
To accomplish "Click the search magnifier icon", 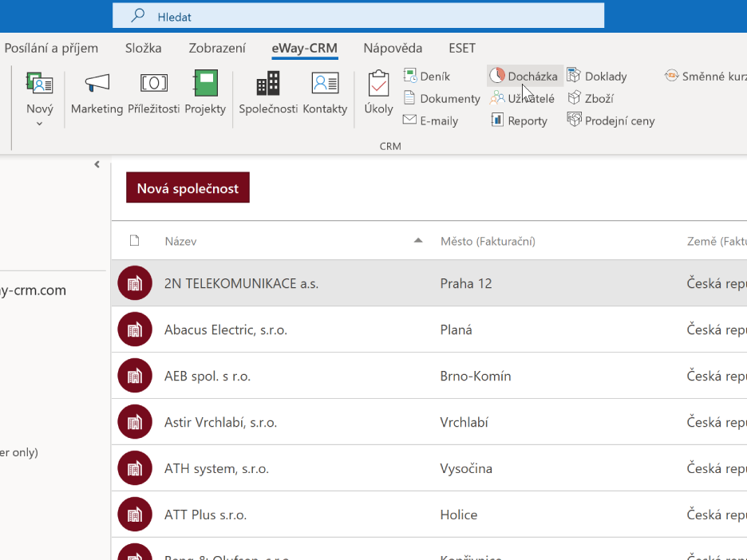I will 138,16.
